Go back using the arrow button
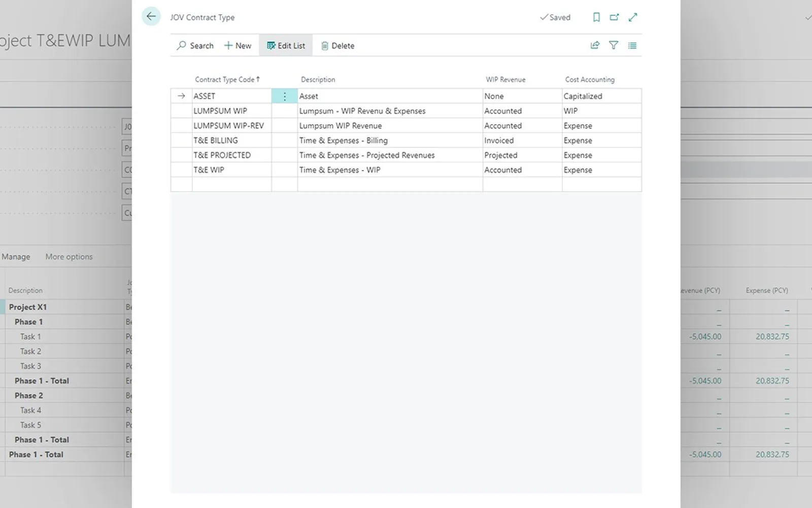 click(x=151, y=16)
